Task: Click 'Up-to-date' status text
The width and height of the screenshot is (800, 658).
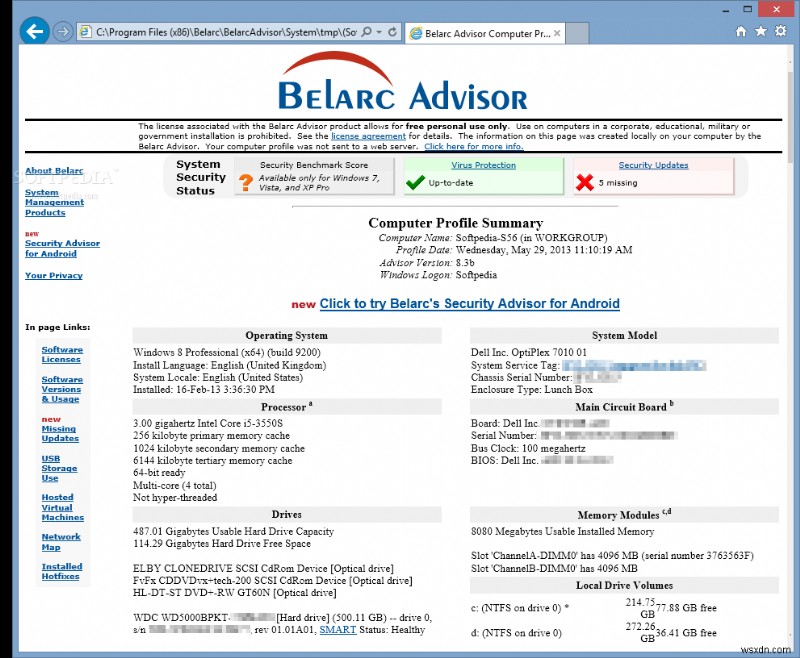Action: coord(451,183)
